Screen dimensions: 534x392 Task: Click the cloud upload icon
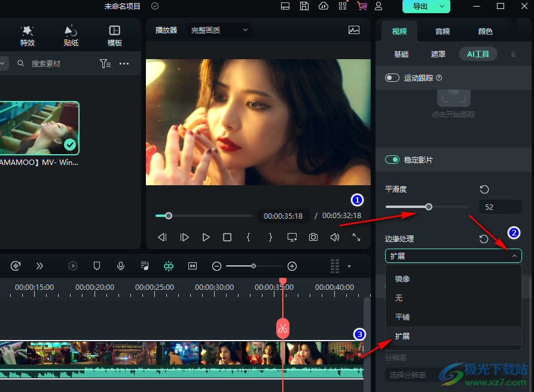[323, 6]
